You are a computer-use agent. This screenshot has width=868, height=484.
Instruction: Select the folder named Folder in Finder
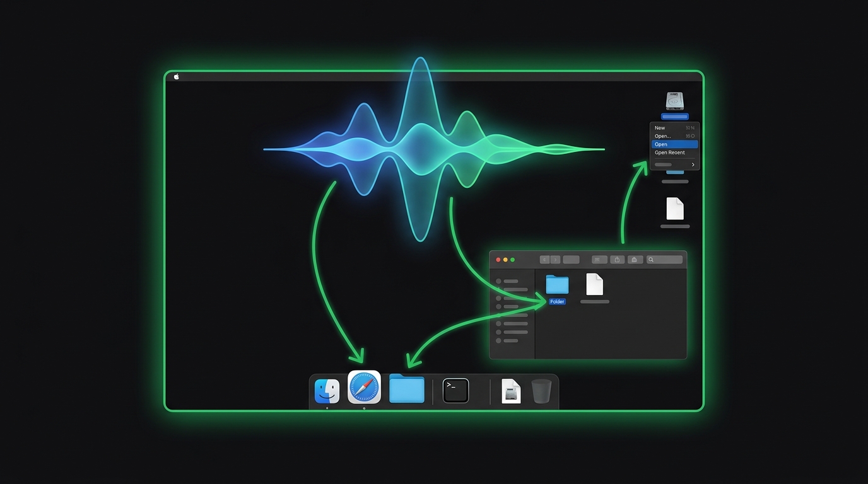(x=557, y=287)
